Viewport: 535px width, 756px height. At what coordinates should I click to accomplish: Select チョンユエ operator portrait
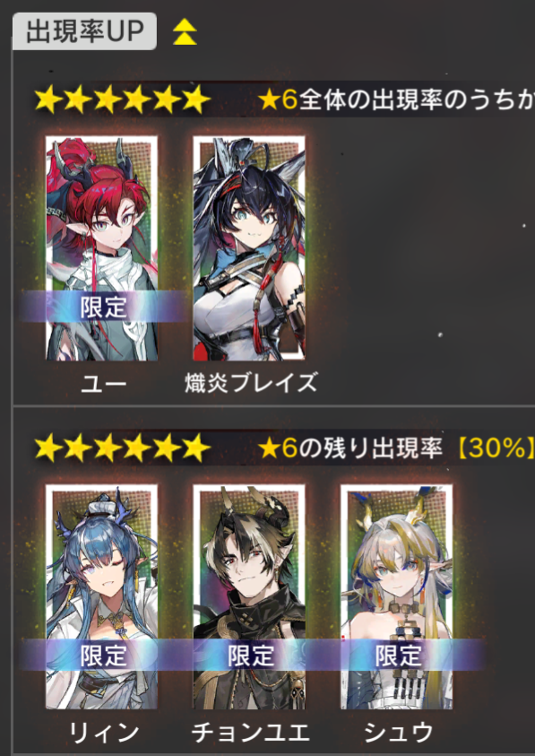[249, 597]
